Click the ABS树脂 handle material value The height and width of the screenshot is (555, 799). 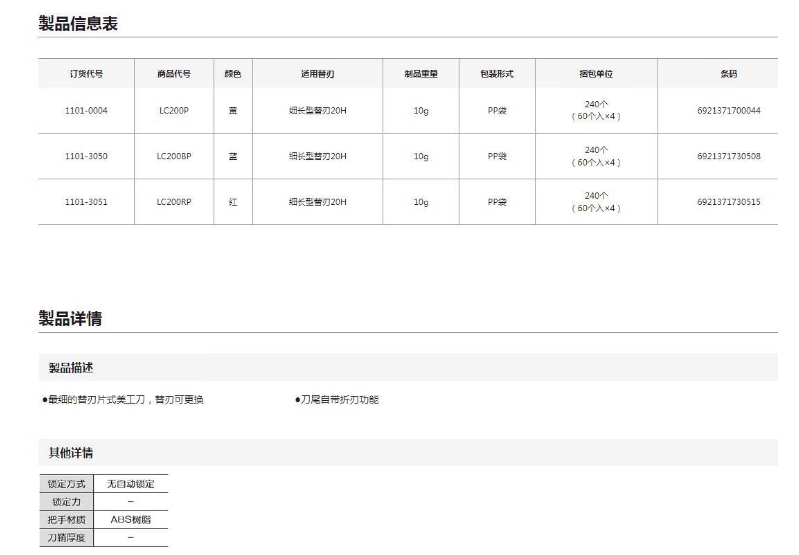click(130, 520)
